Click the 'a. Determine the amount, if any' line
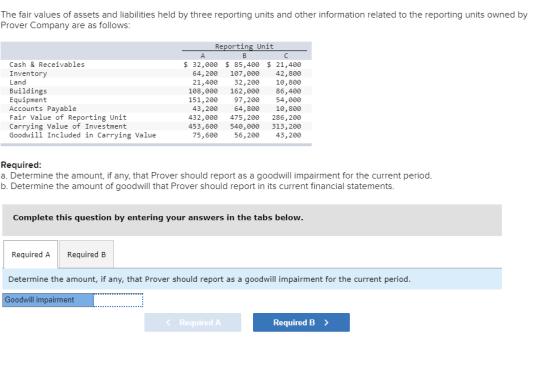Viewport: 560px width, 377px height. (x=216, y=176)
